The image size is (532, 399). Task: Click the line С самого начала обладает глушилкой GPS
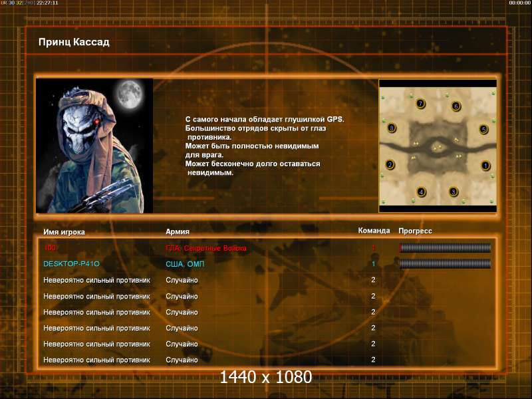[x=265, y=120]
